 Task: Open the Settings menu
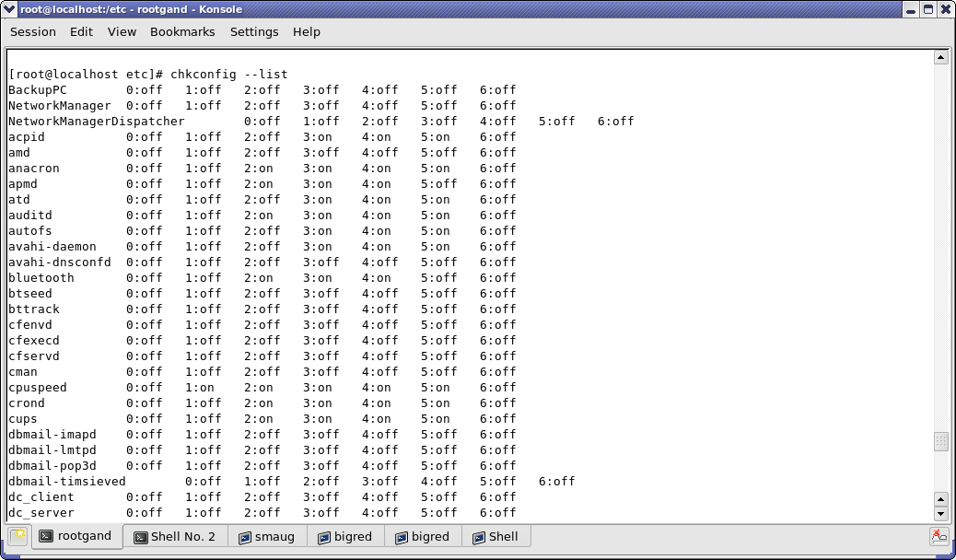coord(253,31)
